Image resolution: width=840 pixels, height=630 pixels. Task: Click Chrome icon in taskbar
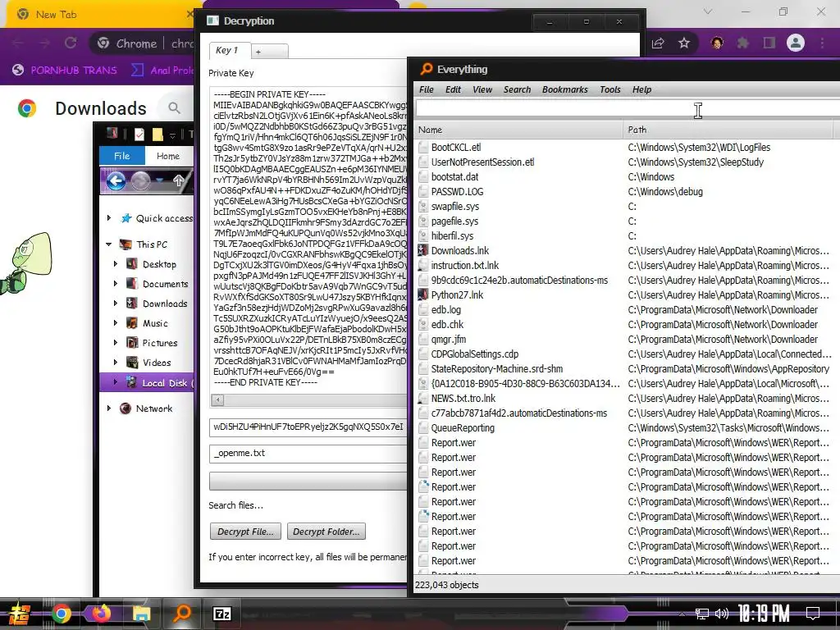[x=61, y=614]
